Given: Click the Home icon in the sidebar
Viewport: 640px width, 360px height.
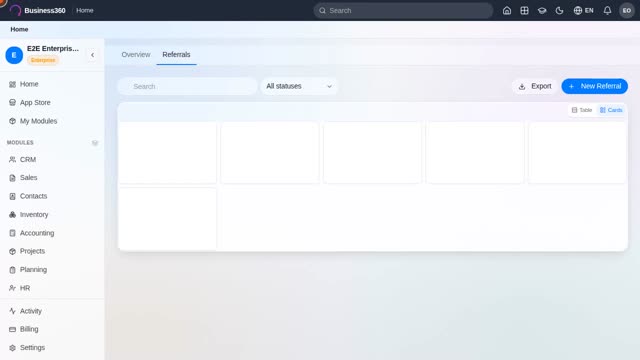Looking at the screenshot, I should click(12, 84).
